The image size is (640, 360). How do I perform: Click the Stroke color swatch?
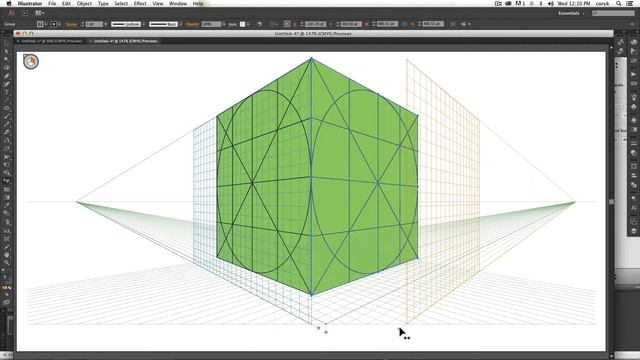click(x=54, y=24)
